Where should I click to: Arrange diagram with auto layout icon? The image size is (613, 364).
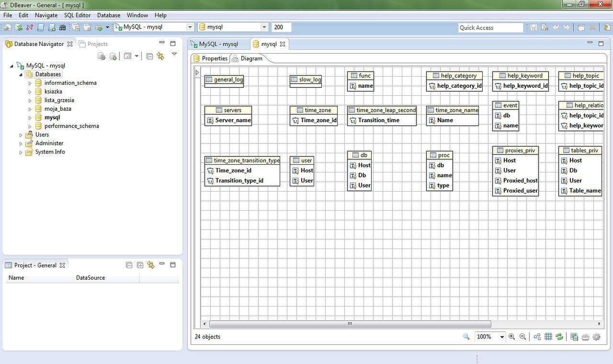coord(537,337)
